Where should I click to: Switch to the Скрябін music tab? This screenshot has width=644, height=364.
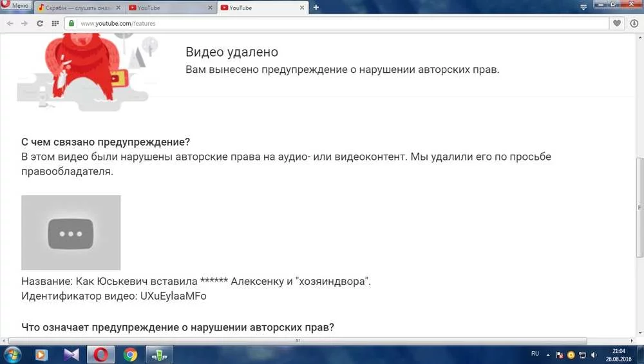pyautogui.click(x=78, y=7)
